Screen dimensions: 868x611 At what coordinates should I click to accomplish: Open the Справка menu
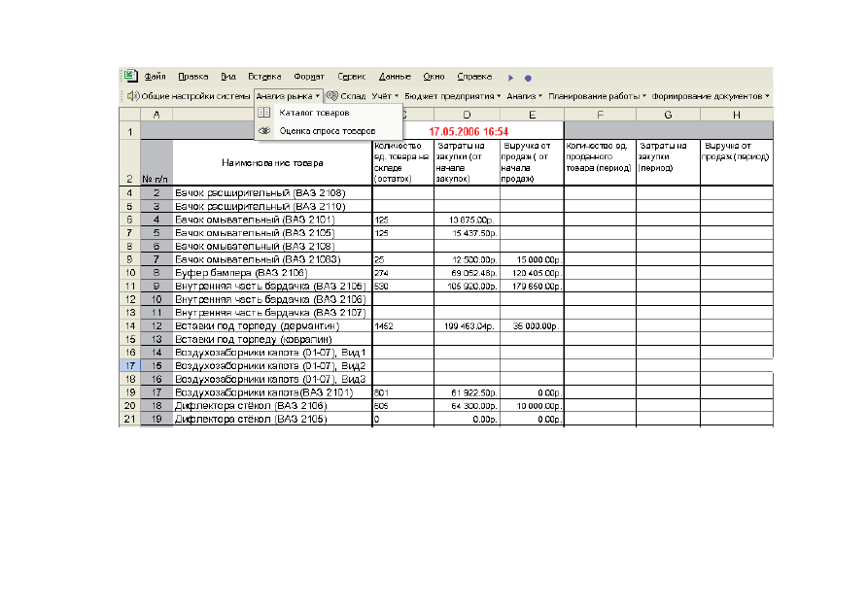tap(474, 77)
